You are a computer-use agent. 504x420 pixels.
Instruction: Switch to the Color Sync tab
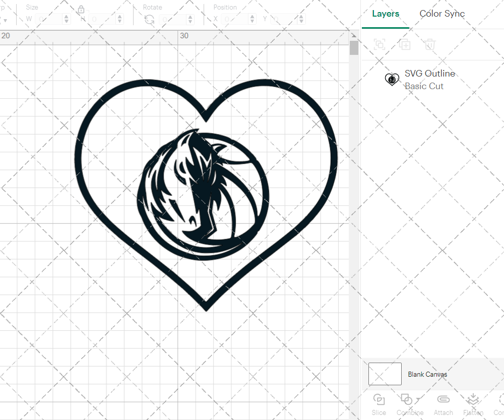442,14
